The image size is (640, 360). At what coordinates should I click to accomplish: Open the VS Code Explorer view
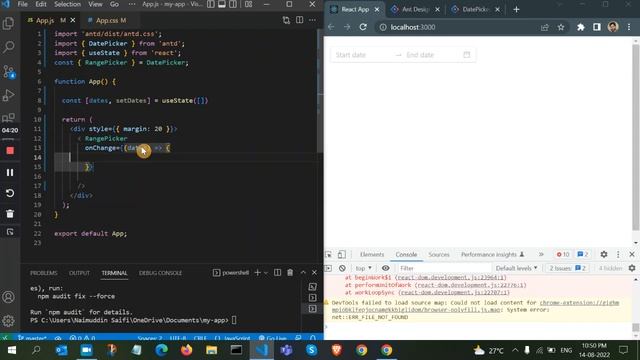(8, 23)
